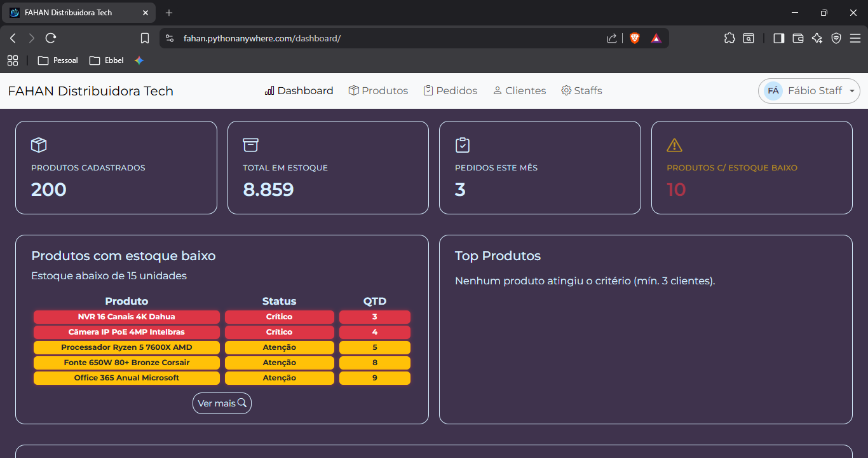The height and width of the screenshot is (458, 868).
Task: Click the Top Produtos heading
Action: point(498,256)
